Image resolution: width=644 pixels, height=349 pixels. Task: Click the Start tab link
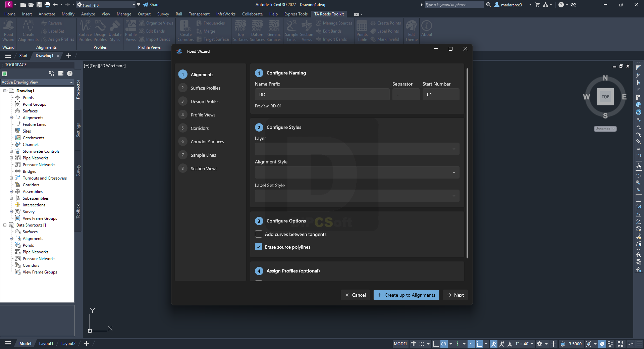23,56
